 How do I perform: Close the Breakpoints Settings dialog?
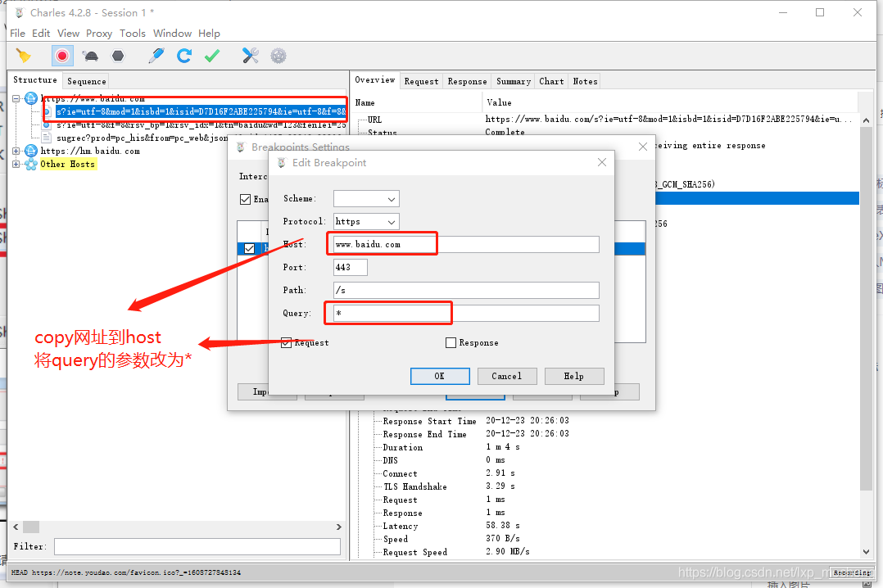click(643, 147)
